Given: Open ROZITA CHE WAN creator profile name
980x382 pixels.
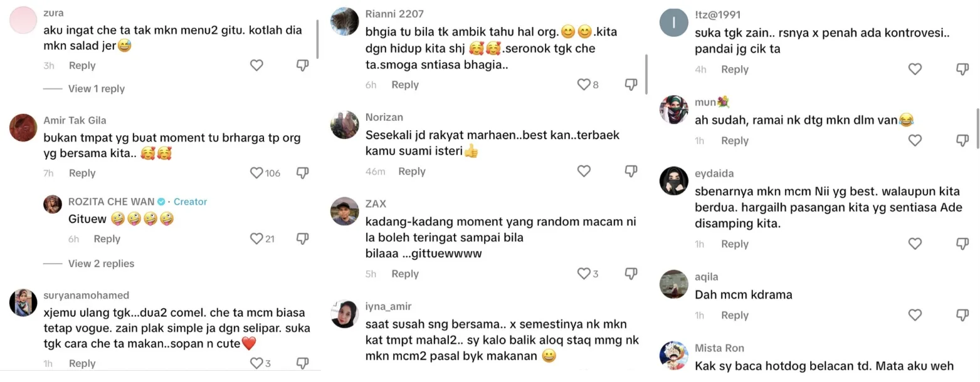Looking at the screenshot, I should 112,202.
